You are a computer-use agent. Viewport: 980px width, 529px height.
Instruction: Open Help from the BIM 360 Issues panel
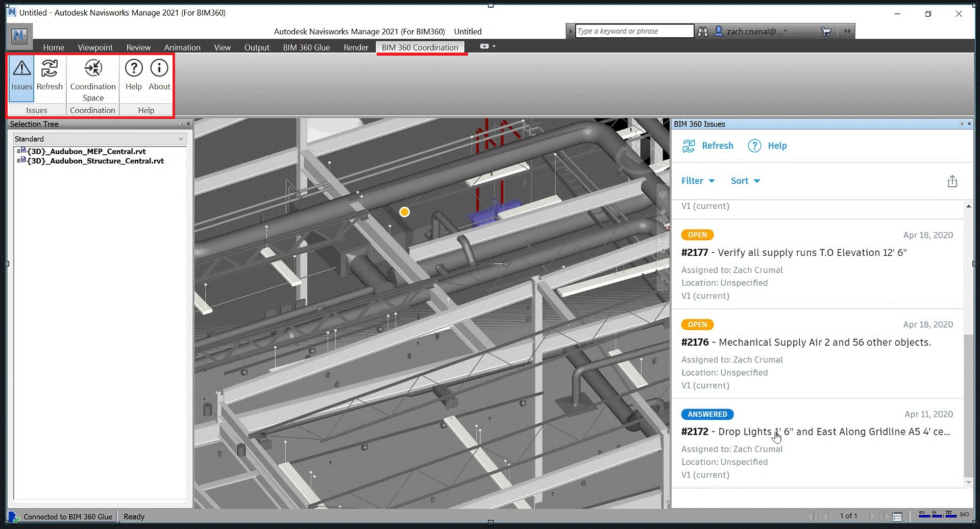click(767, 146)
